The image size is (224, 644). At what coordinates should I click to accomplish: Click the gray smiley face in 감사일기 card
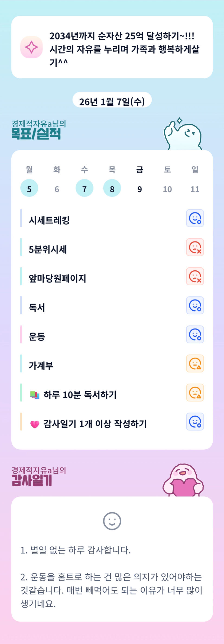[112, 521]
